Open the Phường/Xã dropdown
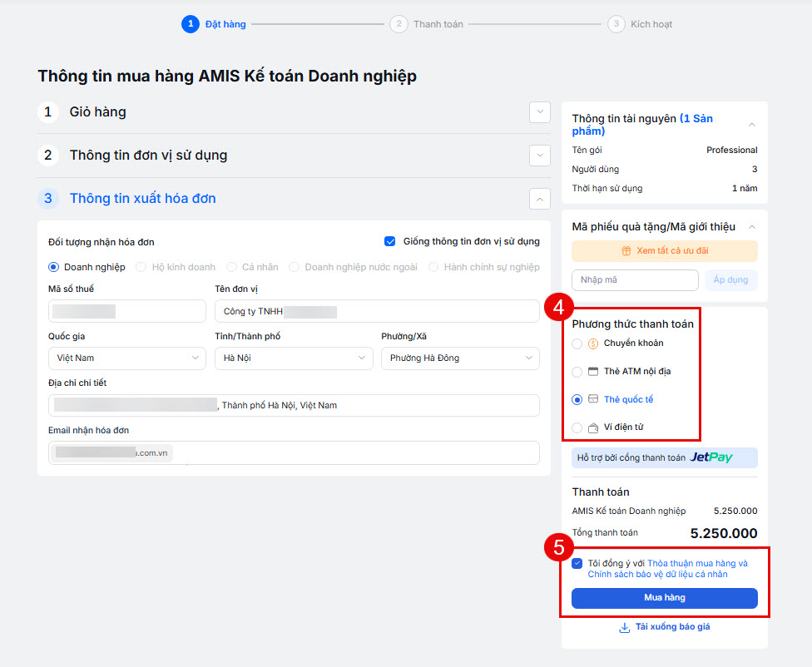Viewport: 812px width, 667px height. (460, 358)
